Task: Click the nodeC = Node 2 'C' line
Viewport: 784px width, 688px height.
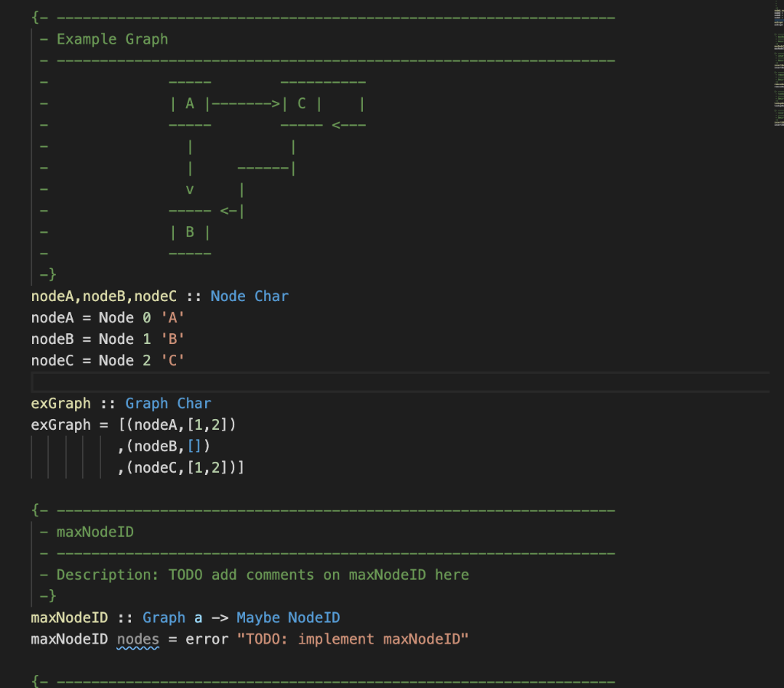Action: [x=107, y=360]
